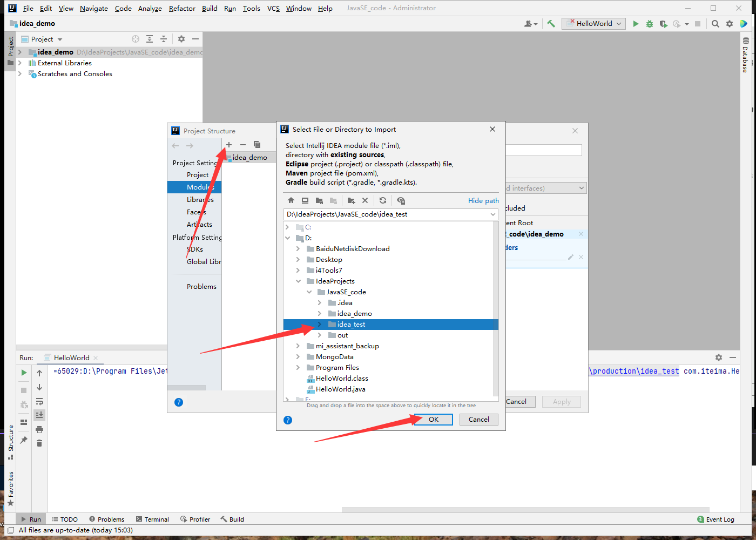Click the file tree vertical scrollbar
756x540 pixels.
pos(496,308)
